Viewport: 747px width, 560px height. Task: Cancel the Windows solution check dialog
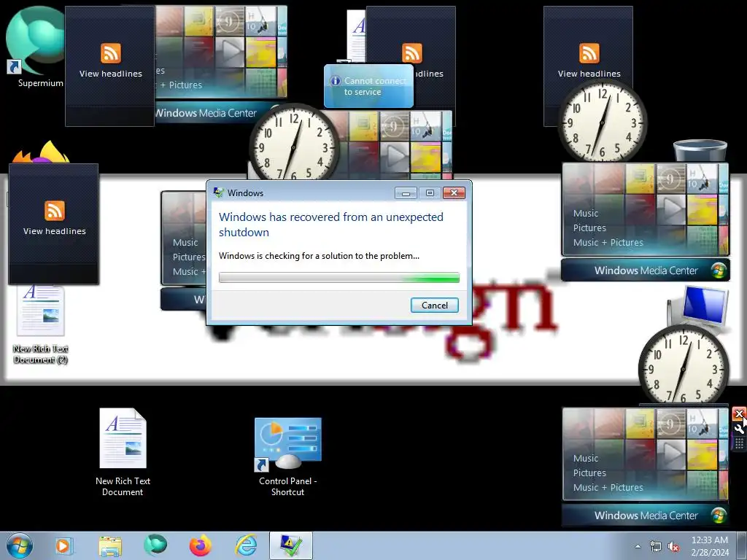(435, 306)
